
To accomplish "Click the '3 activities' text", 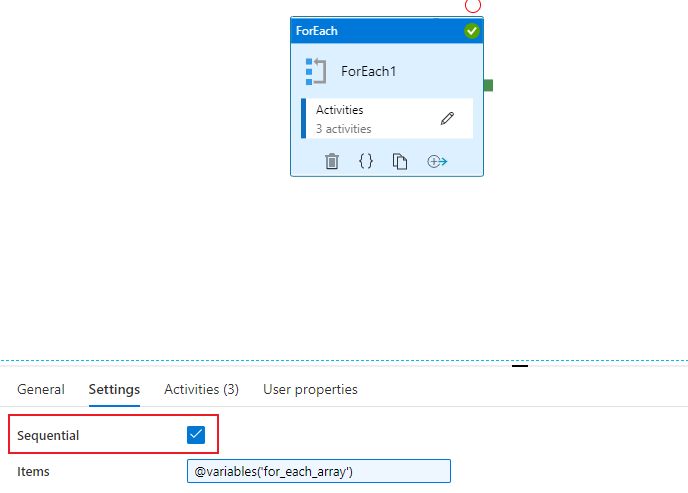I will [x=344, y=129].
